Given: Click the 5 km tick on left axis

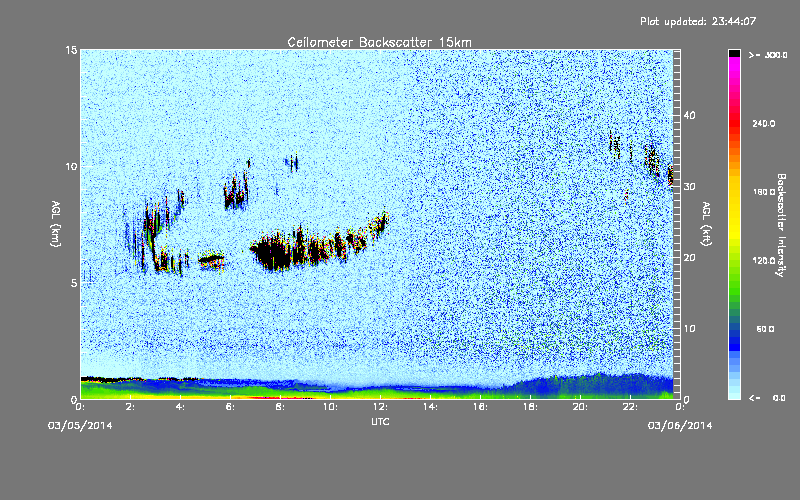Looking at the screenshot, I should tap(74, 283).
